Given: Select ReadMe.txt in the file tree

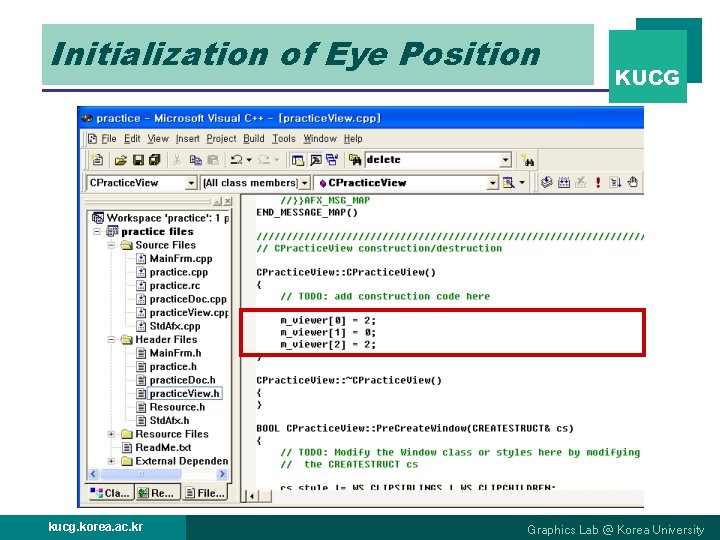Looking at the screenshot, I should point(163,448).
